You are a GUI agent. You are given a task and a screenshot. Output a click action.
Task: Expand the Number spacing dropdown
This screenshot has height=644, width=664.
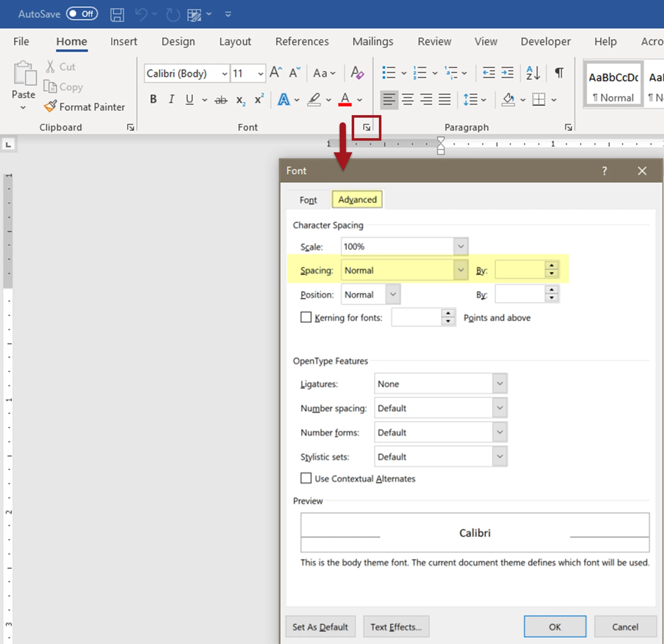pos(499,408)
